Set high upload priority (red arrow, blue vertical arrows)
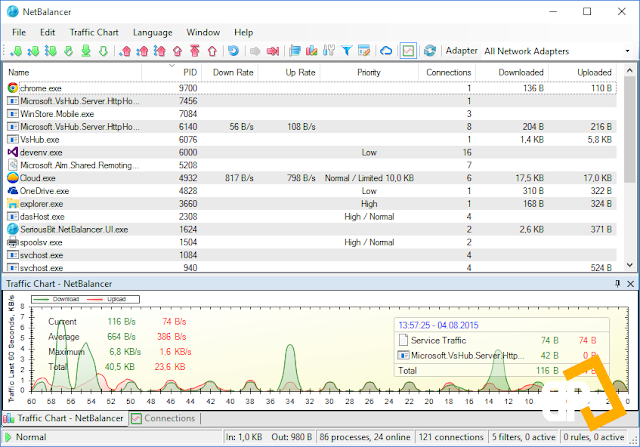 point(160,51)
